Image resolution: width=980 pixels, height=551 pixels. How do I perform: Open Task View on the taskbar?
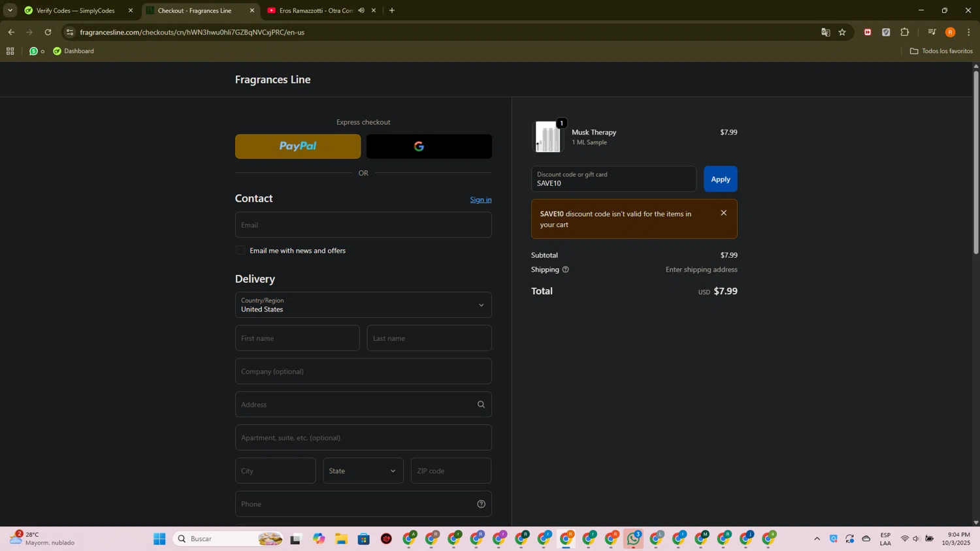295,539
